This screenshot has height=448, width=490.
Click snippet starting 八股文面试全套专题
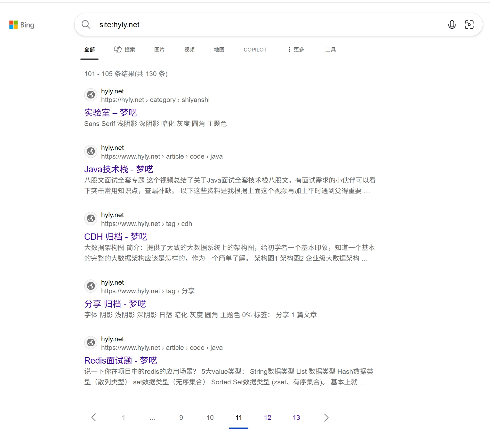230,185
